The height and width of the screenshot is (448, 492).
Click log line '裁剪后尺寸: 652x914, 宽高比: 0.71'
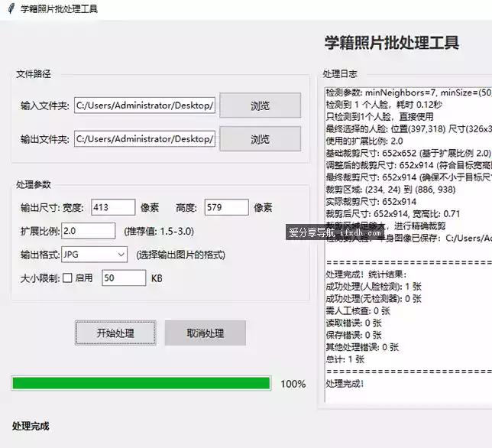393,214
